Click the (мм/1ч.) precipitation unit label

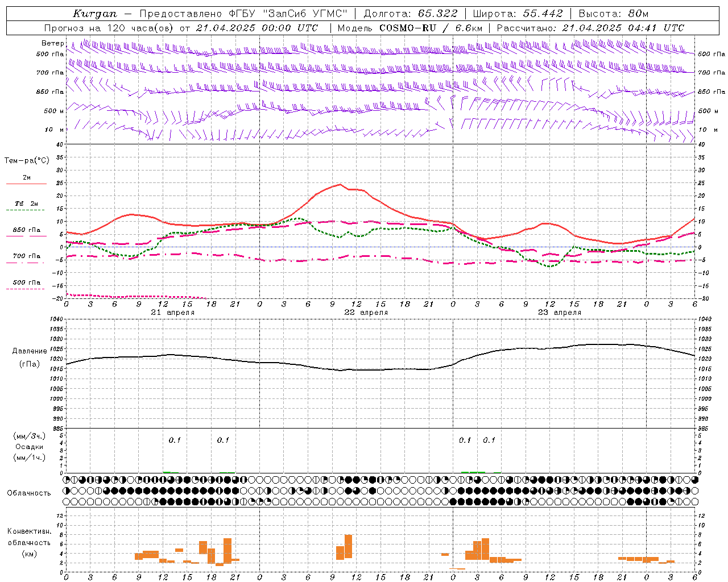click(30, 458)
